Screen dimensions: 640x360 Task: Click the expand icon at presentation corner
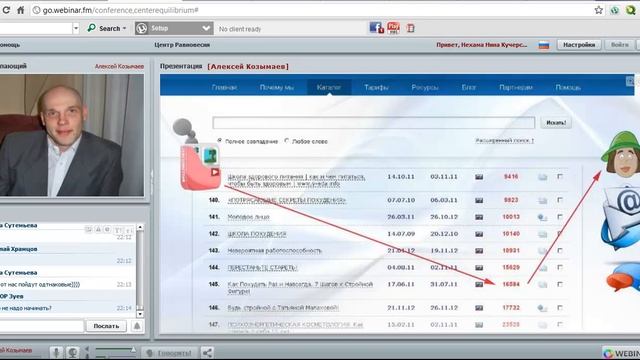tap(630, 81)
